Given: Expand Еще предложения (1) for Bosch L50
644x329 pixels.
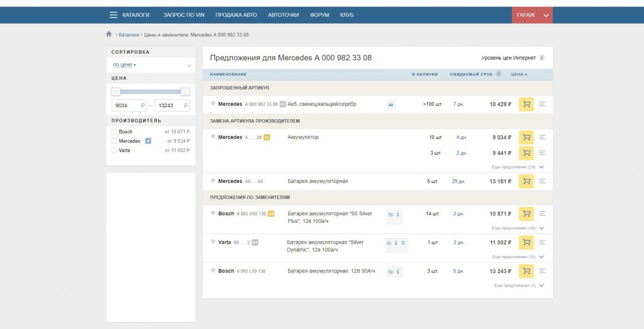Looking at the screenshot, I should click(519, 286).
